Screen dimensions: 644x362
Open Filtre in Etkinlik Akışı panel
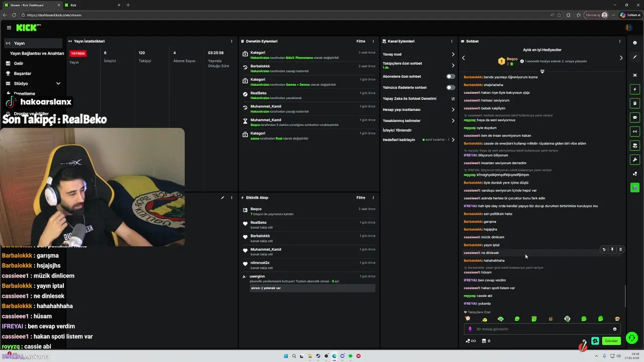click(361, 198)
